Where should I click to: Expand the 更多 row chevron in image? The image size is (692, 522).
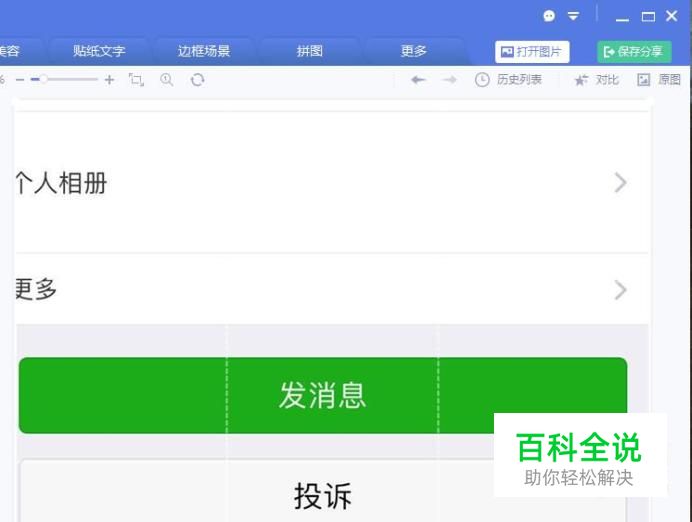[x=621, y=290]
